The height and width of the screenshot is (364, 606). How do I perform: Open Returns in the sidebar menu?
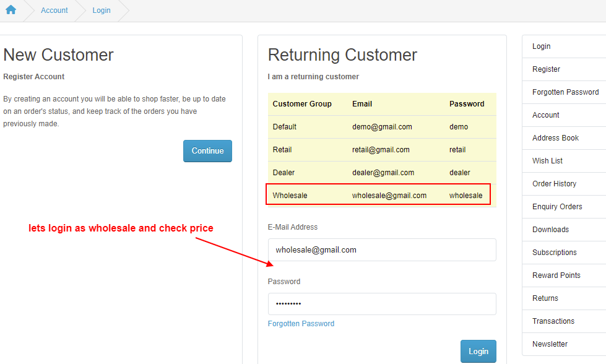tap(564, 298)
